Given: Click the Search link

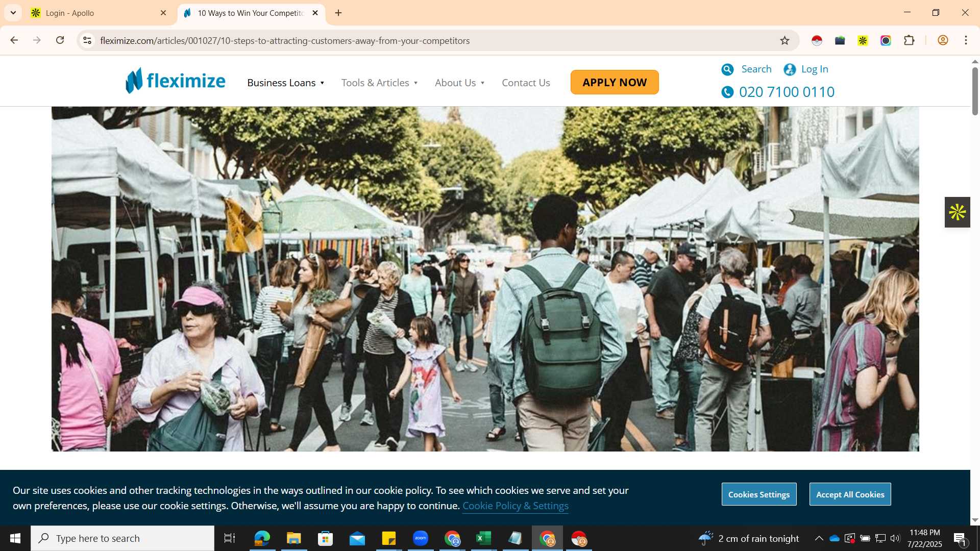Looking at the screenshot, I should (x=756, y=69).
